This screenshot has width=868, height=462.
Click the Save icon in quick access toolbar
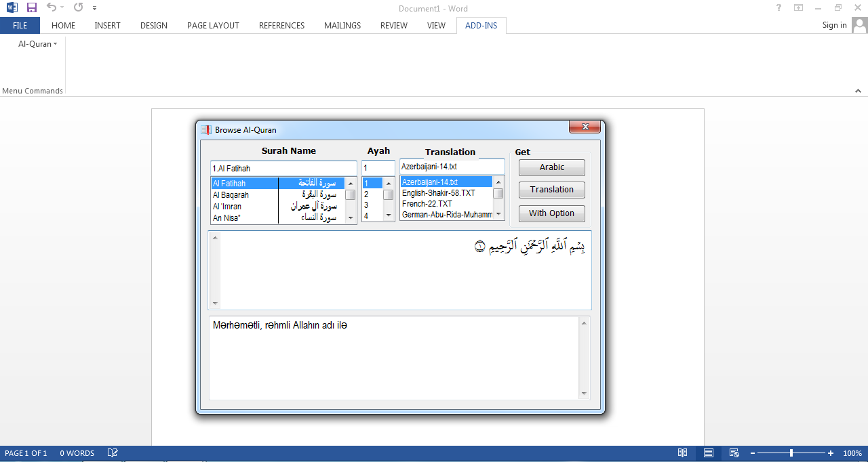32,7
